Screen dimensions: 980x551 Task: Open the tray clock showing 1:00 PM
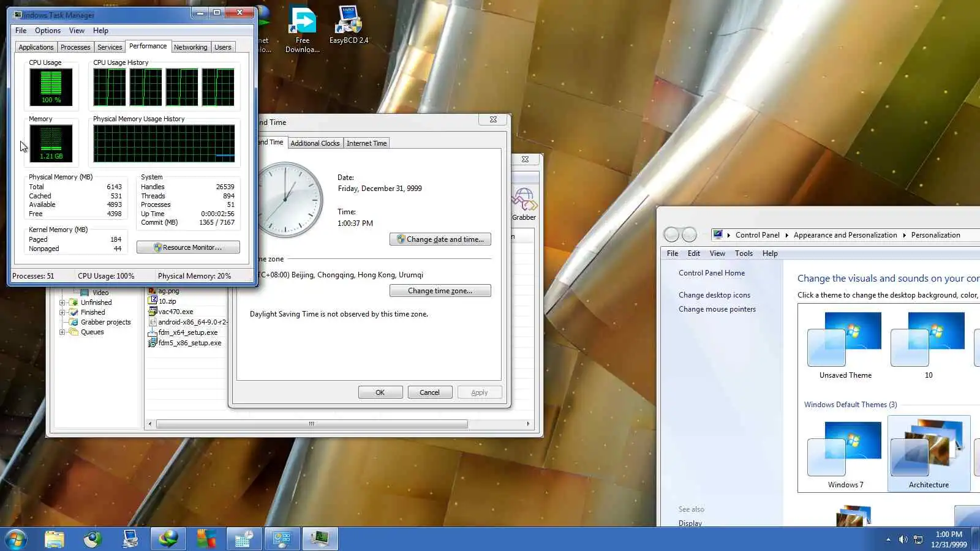click(949, 539)
